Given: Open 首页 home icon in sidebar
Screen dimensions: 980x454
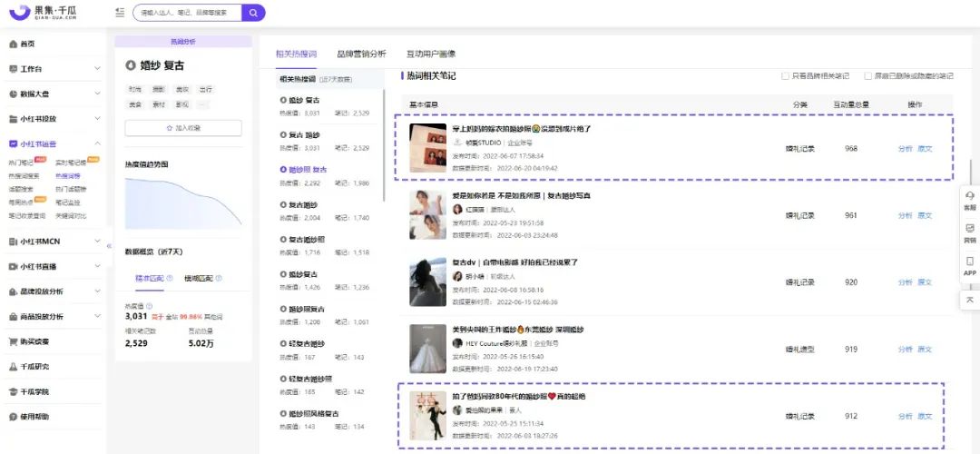Looking at the screenshot, I should [13, 44].
